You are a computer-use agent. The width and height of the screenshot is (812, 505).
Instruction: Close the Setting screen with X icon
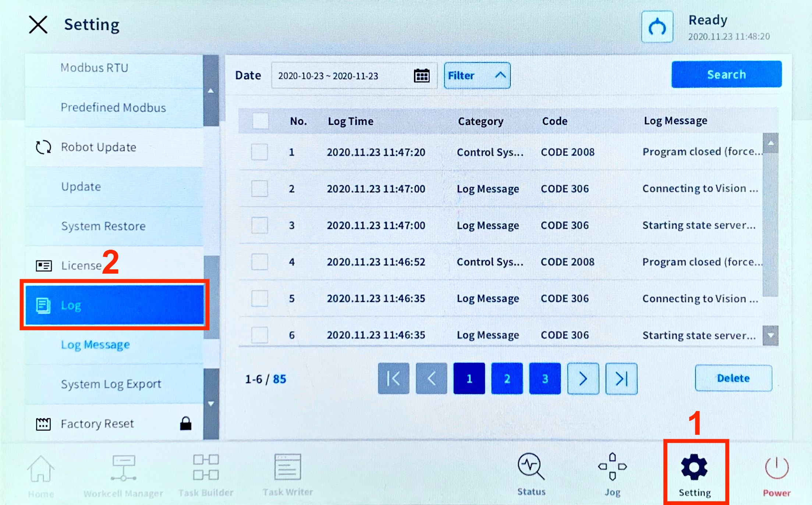[x=38, y=25]
